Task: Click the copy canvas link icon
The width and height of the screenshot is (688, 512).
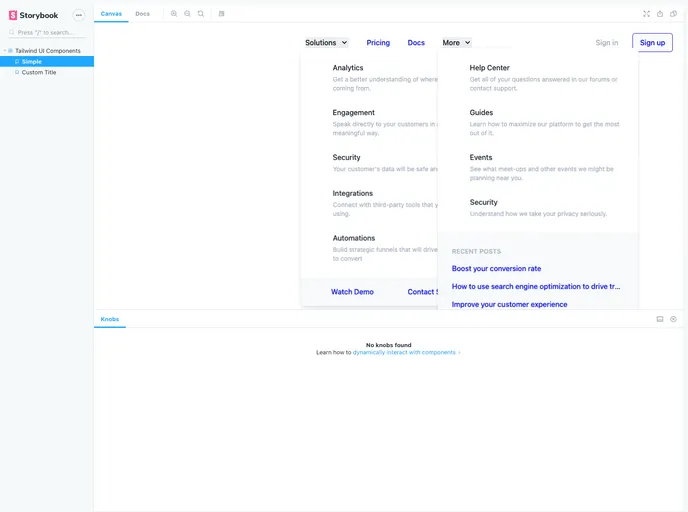Action: click(673, 14)
